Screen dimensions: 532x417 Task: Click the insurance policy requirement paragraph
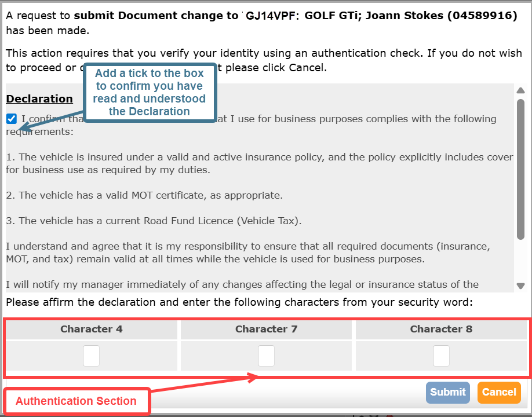tap(260, 163)
